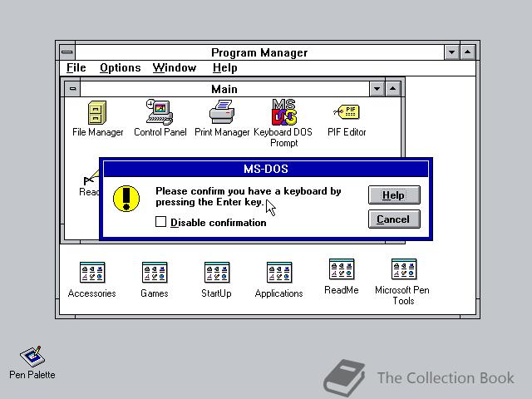Click Cancel in the MS-DOS dialog
The image size is (532, 399).
394,219
